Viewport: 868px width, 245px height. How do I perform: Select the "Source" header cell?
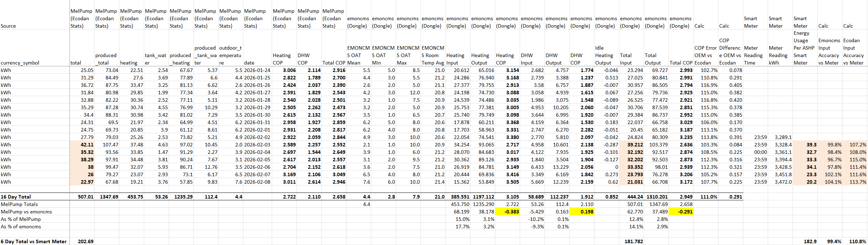pyautogui.click(x=9, y=26)
